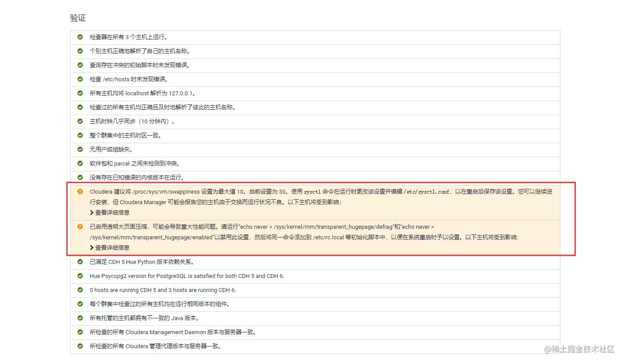Click the 验证 section heading
Screen dimensions: 625x364
pos(78,18)
